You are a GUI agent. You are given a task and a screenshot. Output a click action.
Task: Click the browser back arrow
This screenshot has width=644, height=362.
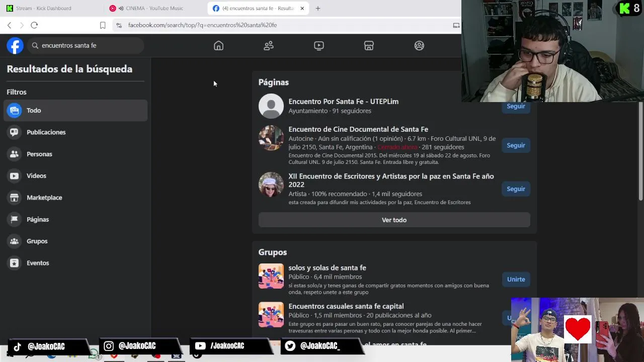[x=9, y=25]
